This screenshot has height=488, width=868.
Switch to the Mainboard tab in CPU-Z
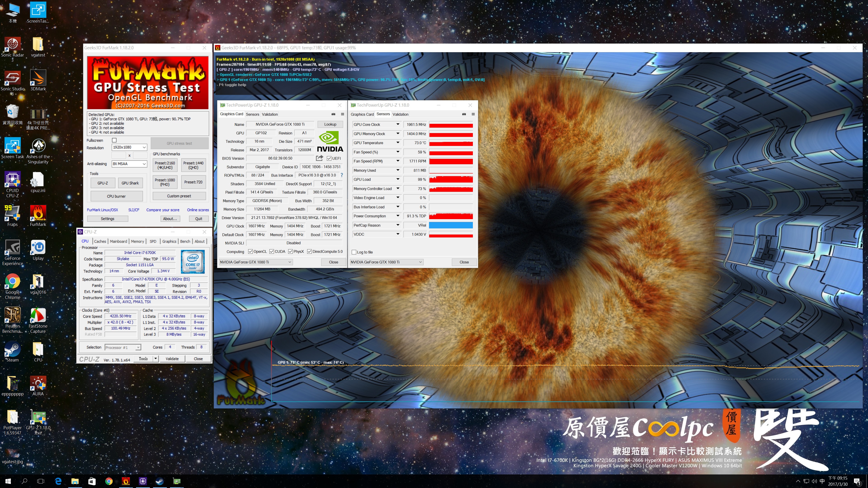[118, 241]
